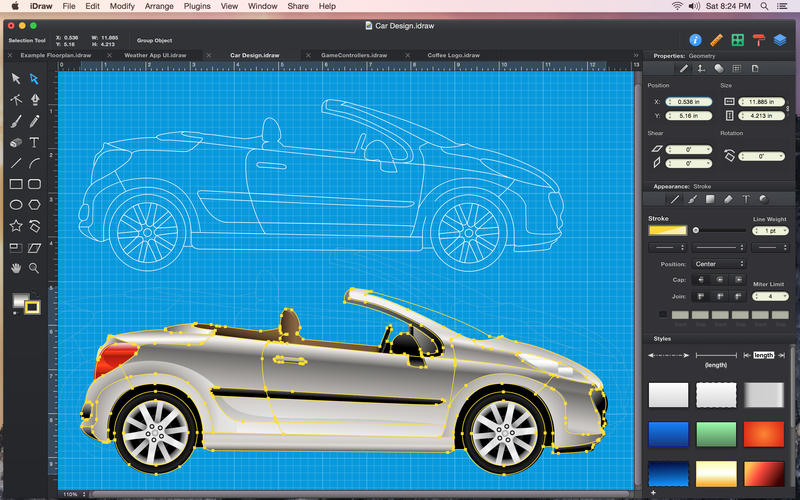Image resolution: width=800 pixels, height=500 pixels.
Task: Toggle the first Join style button
Action: coord(700,296)
